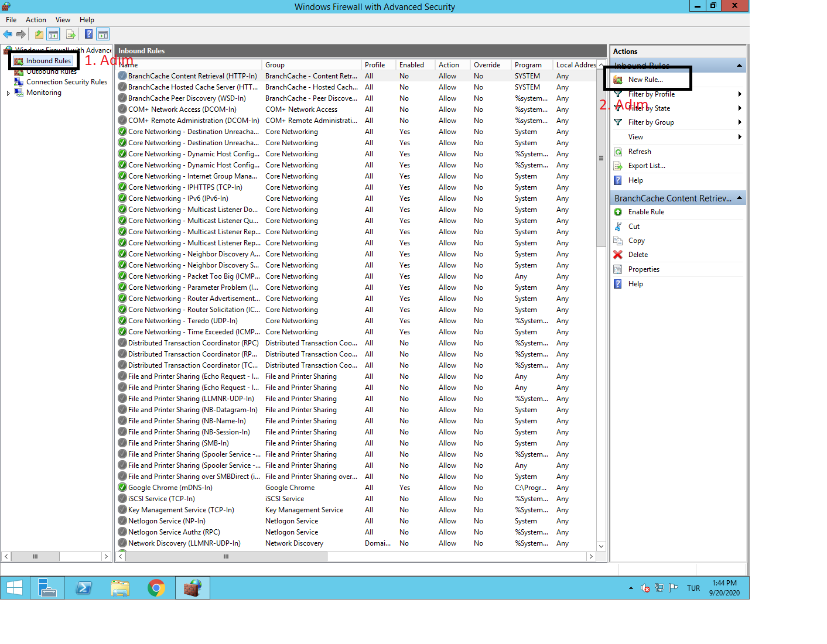Open File Explorer from the taskbar

(120, 588)
